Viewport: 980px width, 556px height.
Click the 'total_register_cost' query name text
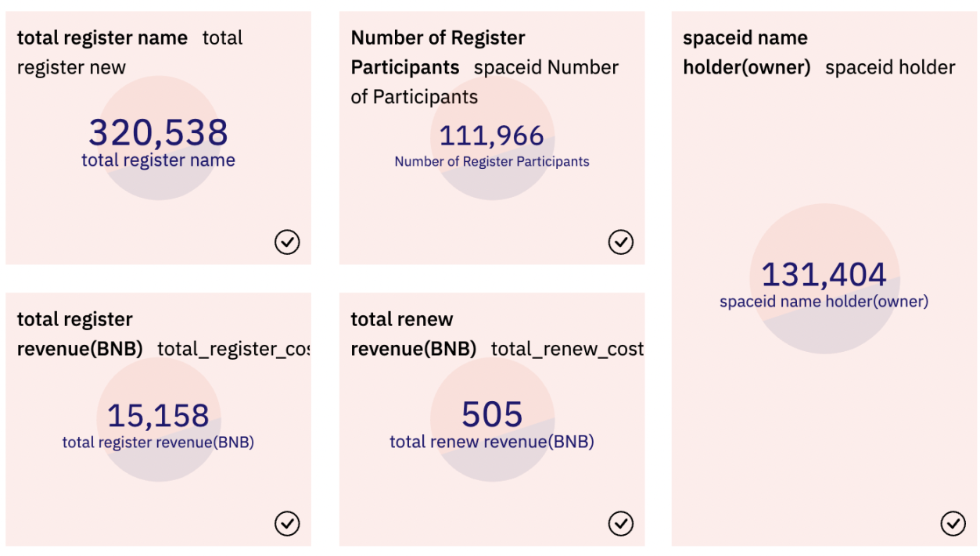pyautogui.click(x=233, y=349)
